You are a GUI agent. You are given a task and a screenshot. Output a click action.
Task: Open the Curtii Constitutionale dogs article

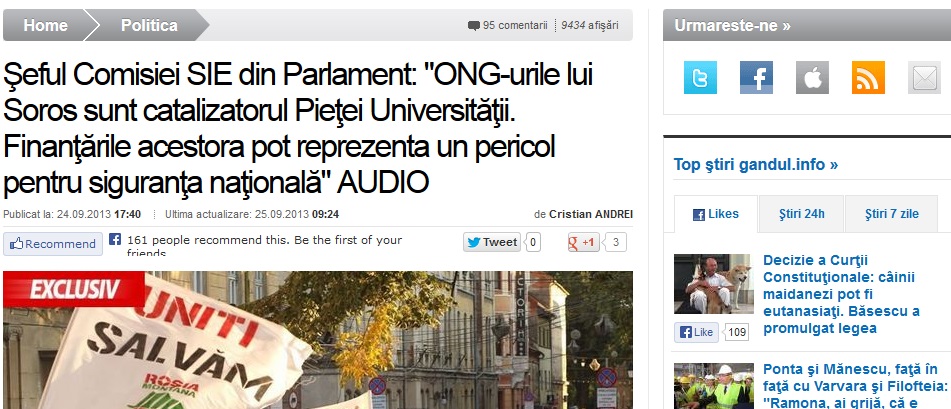pos(842,294)
